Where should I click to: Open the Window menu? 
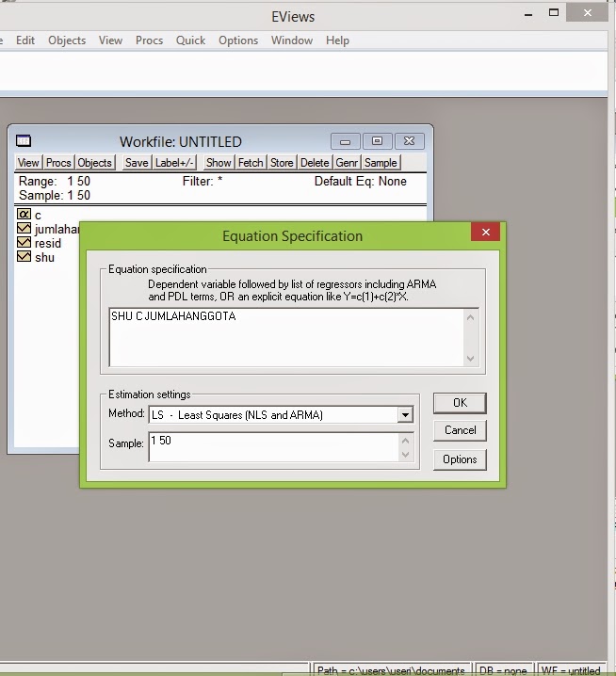292,40
